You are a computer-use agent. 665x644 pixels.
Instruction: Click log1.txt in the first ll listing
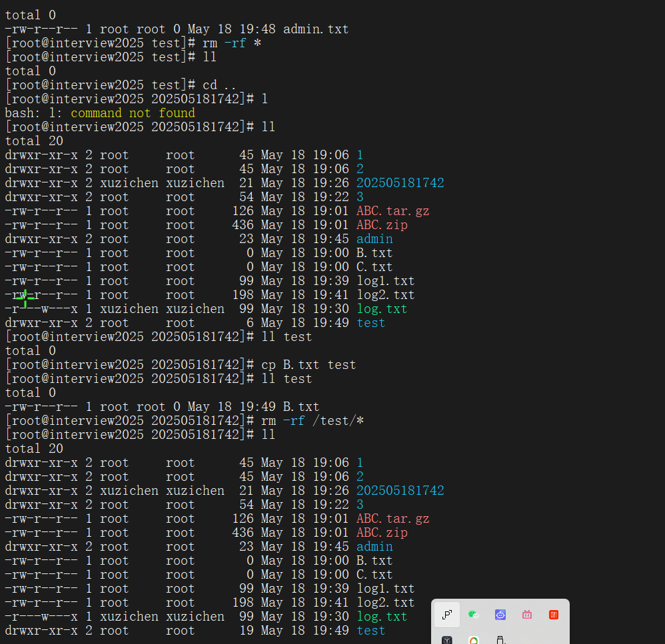tap(386, 281)
